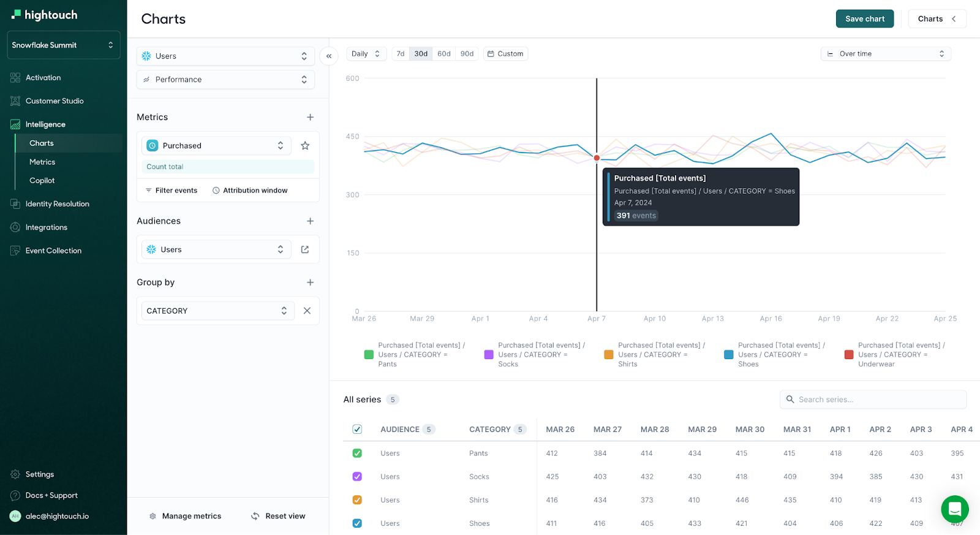Expand the Over time chart type dropdown
This screenshot has height=535, width=980.
tap(885, 54)
